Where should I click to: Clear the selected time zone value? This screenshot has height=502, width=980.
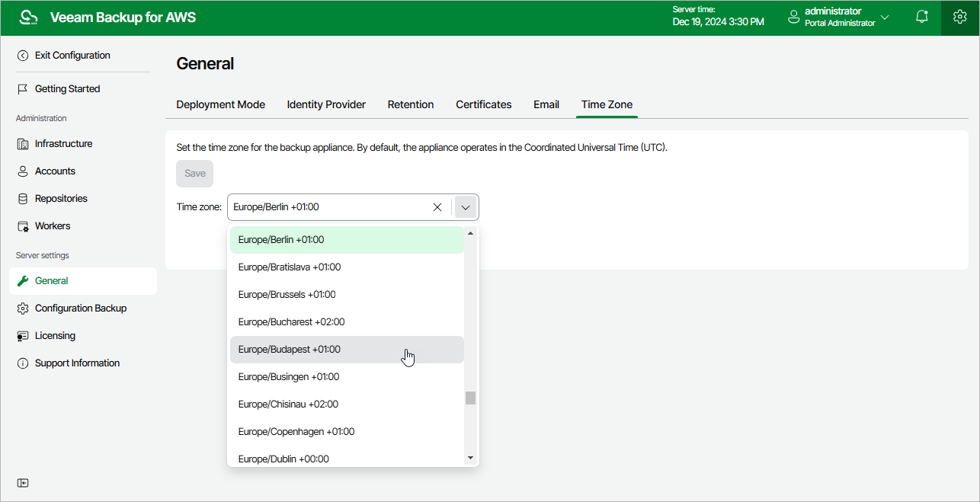pyautogui.click(x=437, y=207)
